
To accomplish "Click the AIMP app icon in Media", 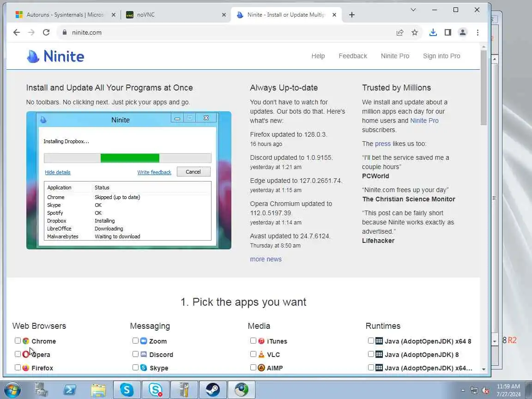I will pyautogui.click(x=261, y=368).
